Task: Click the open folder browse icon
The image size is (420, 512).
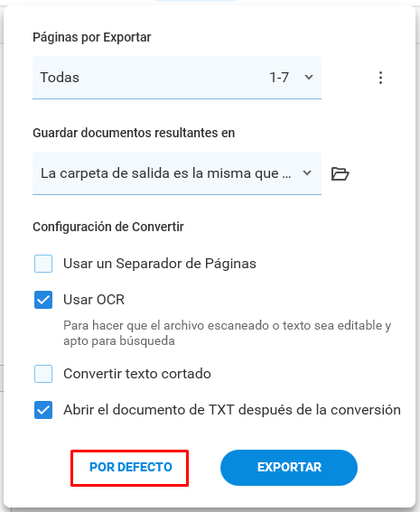Action: coord(340,173)
